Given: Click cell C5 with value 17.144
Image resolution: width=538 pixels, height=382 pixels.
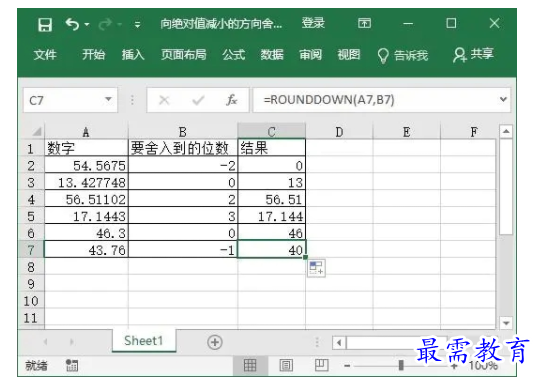Looking at the screenshot, I should click(271, 216).
